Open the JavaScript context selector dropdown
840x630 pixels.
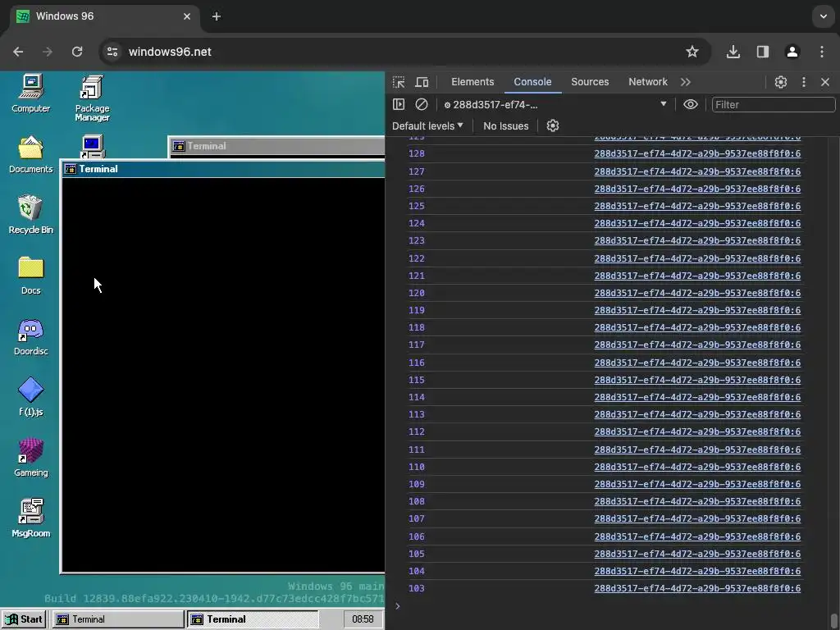(x=555, y=104)
